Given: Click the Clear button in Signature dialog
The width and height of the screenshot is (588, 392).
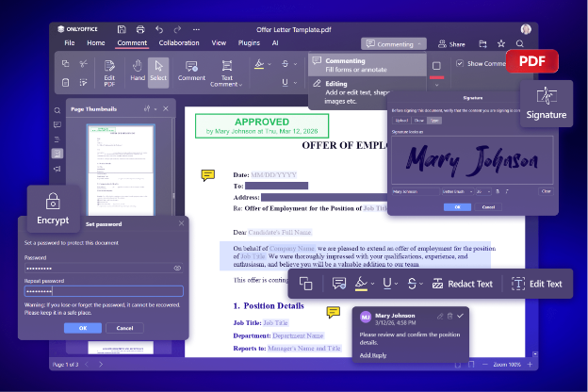Looking at the screenshot, I should point(546,191).
